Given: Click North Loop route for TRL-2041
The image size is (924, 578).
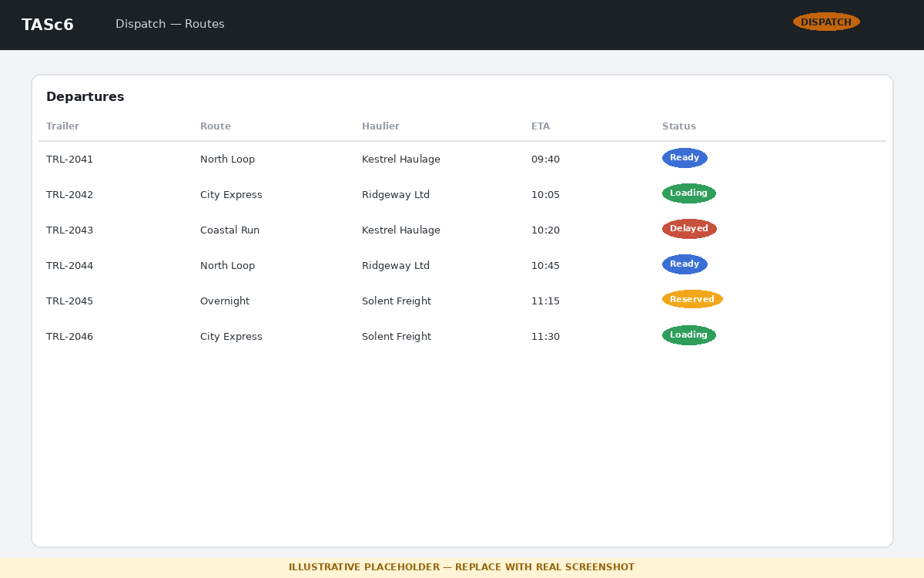Looking at the screenshot, I should [227, 160].
